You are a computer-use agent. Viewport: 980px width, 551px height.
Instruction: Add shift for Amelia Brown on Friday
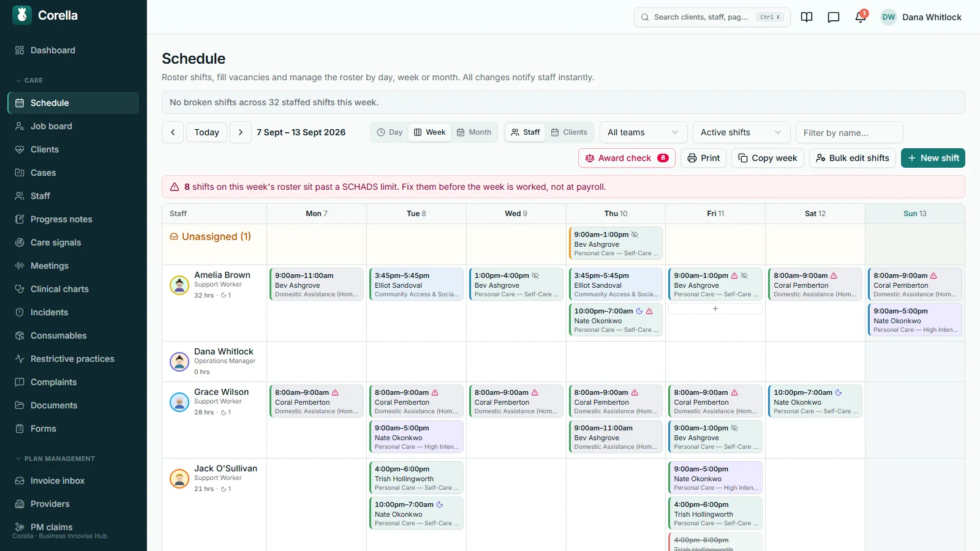715,309
